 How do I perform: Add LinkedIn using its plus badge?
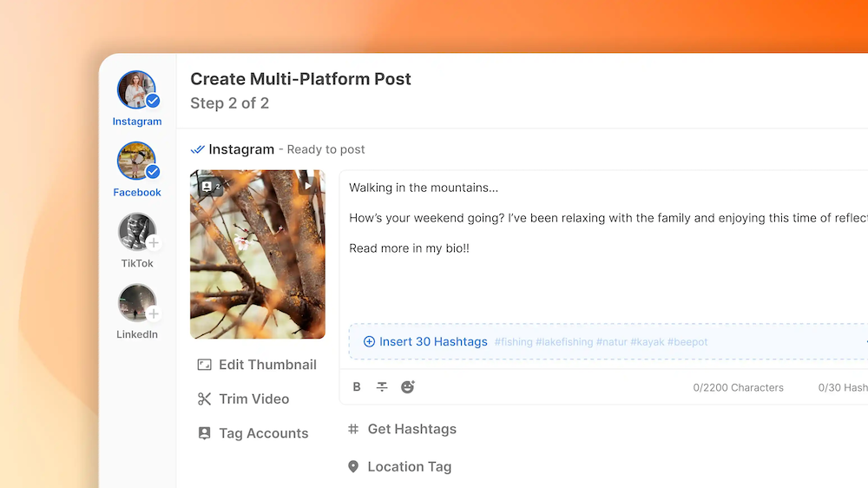click(154, 314)
